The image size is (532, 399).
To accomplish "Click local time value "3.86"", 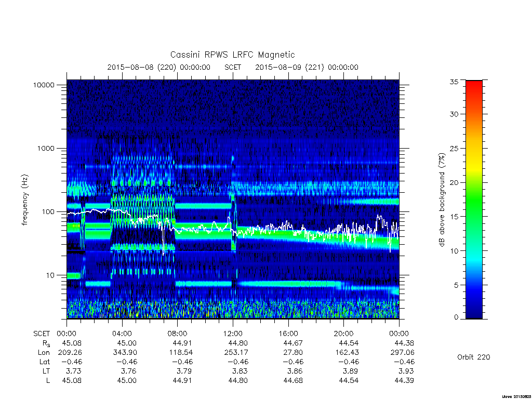I will pyautogui.click(x=296, y=371).
